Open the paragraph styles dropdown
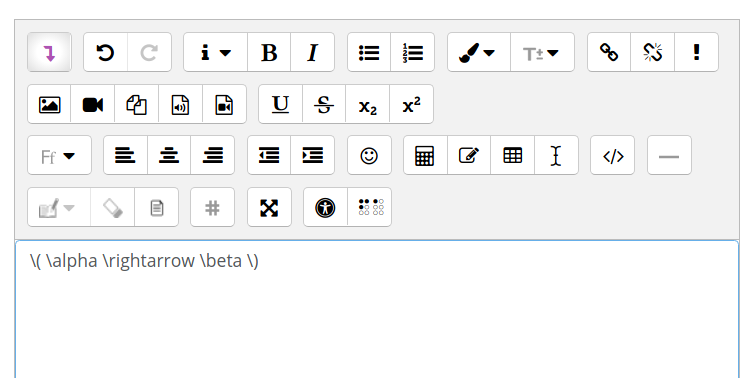The height and width of the screenshot is (378, 749). 215,52
